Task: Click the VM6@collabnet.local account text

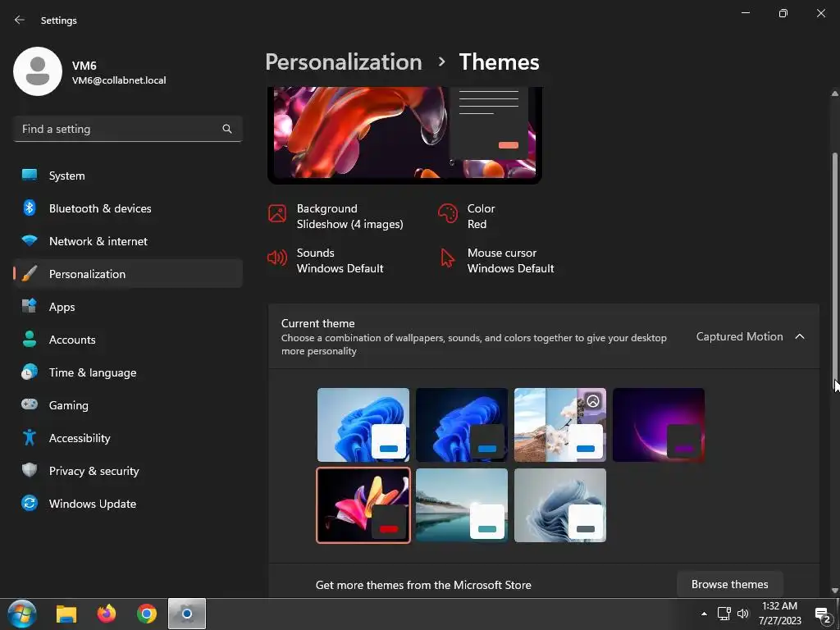Action: coord(119,80)
